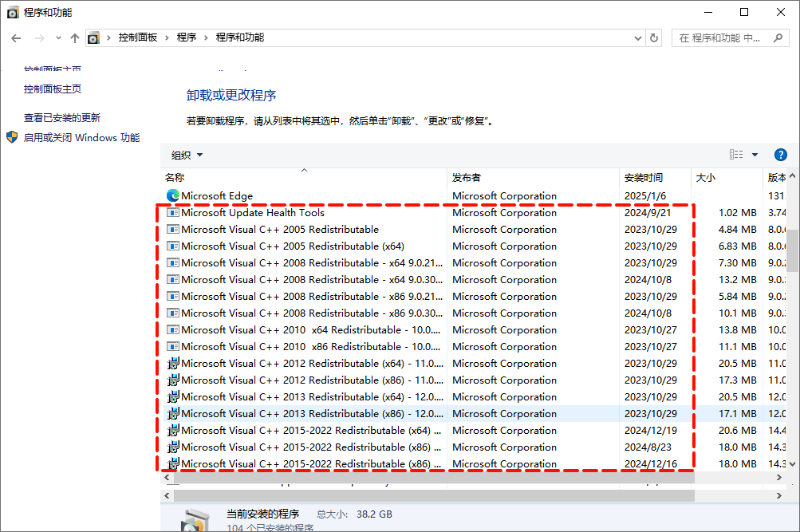
Task: Click the lower horizontal scrollbar right arrow
Action: (x=778, y=495)
